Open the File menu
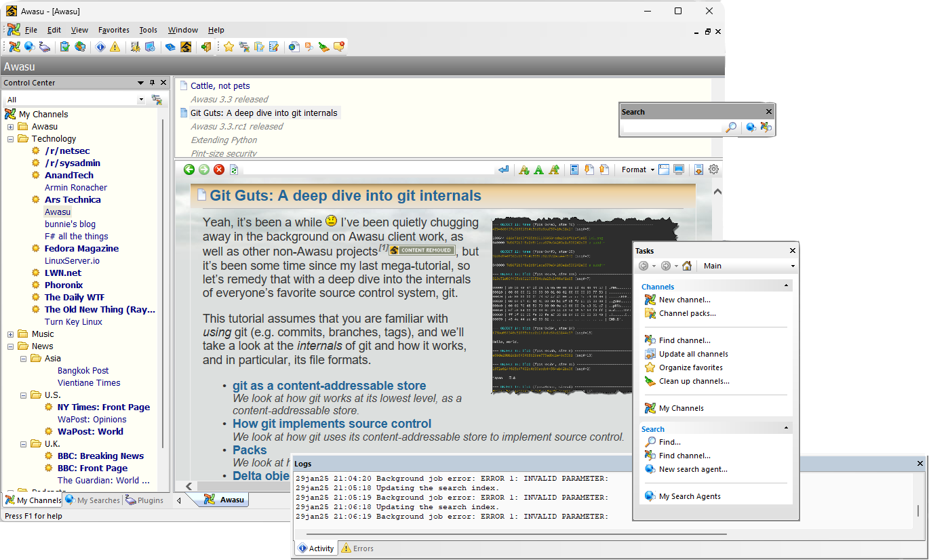The width and height of the screenshot is (929, 560). coord(31,30)
